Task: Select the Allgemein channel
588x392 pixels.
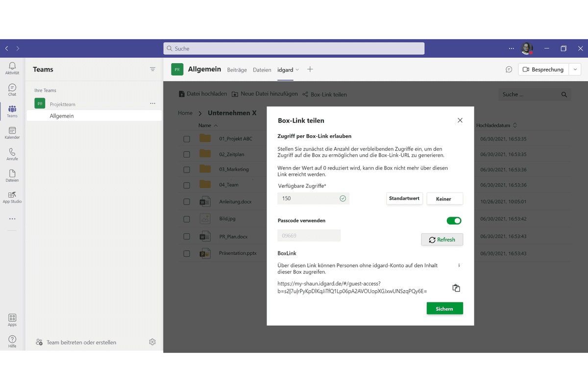Action: pyautogui.click(x=94, y=116)
